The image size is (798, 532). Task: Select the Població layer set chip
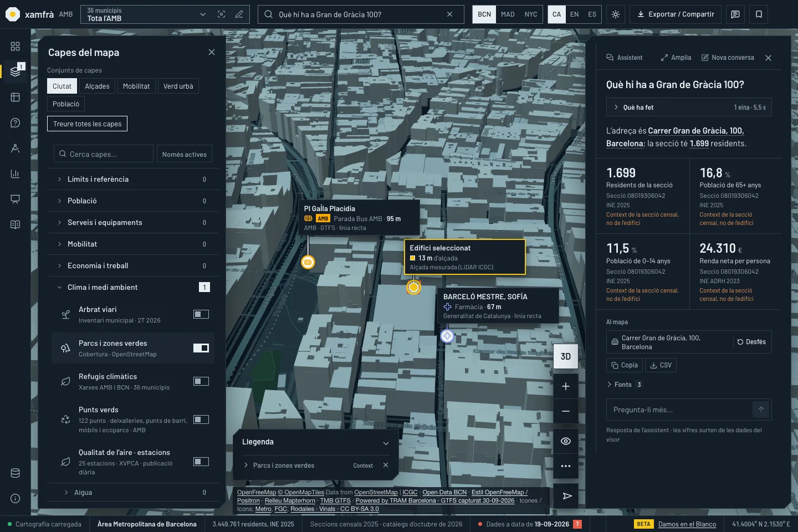66,104
